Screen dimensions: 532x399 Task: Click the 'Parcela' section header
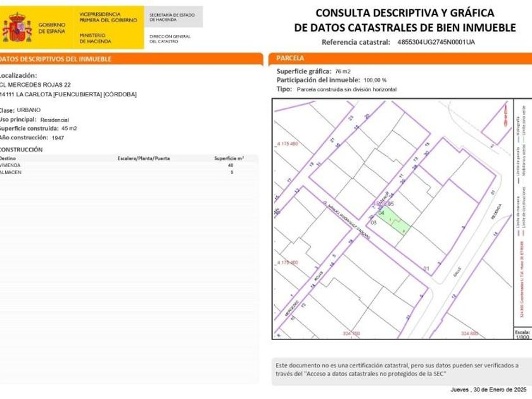tap(290, 58)
